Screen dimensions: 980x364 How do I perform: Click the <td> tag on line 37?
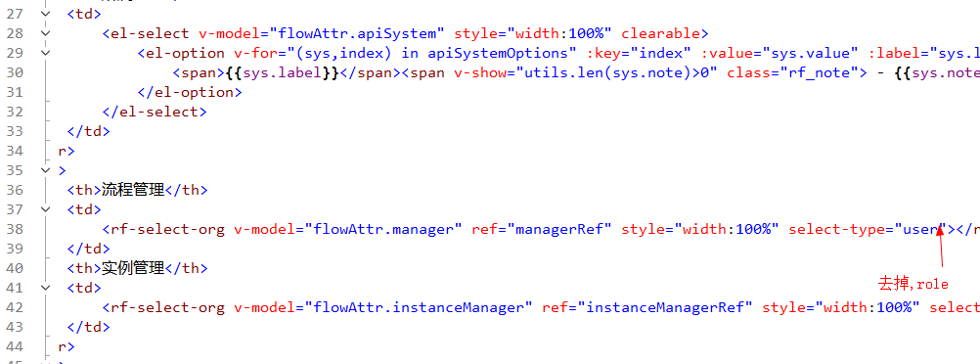pyautogui.click(x=84, y=209)
